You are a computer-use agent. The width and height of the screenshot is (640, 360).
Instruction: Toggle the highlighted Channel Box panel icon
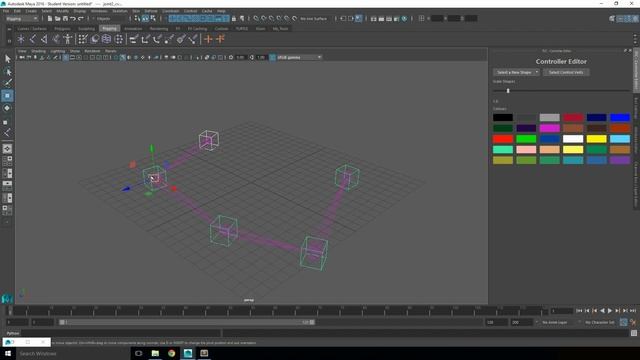point(636,18)
